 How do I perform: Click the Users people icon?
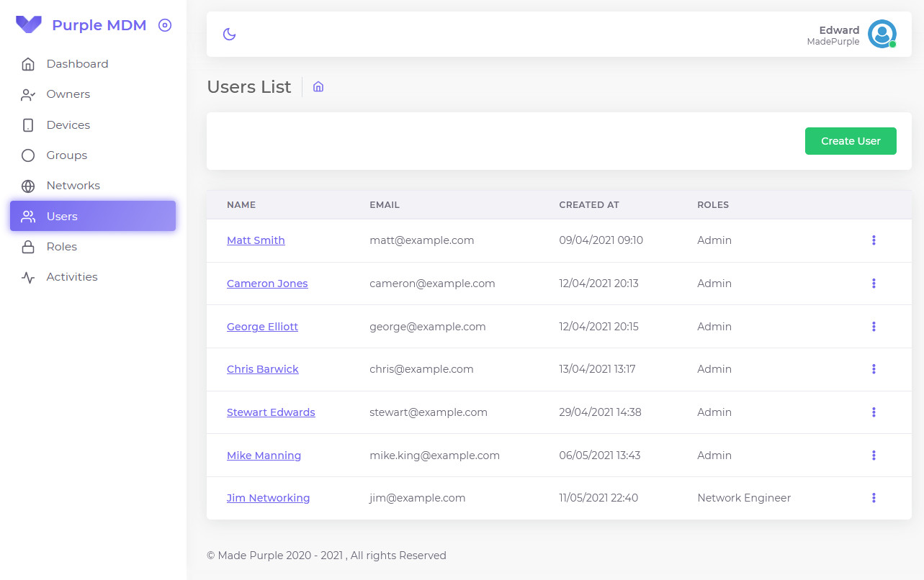28,217
